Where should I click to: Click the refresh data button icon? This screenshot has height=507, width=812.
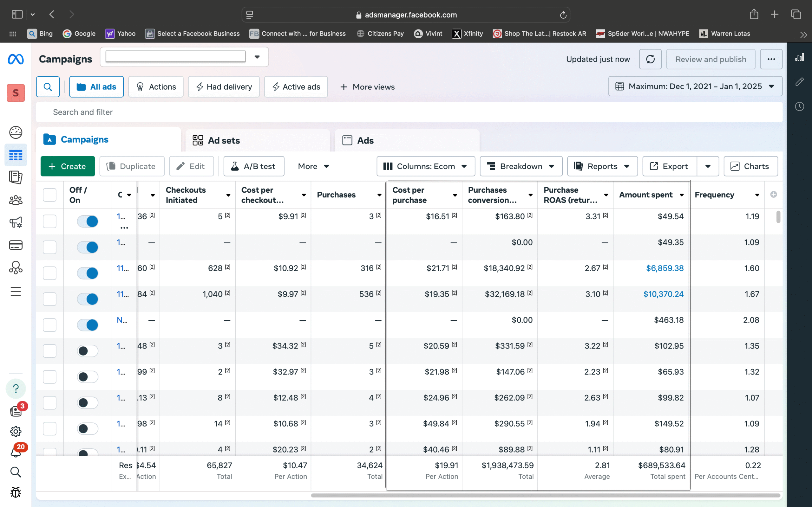[x=650, y=59]
